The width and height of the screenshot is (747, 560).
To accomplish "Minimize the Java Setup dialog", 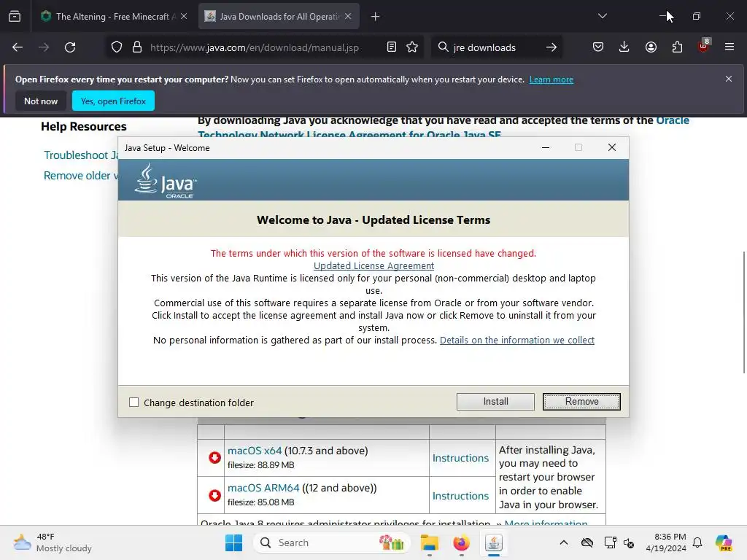I will [x=546, y=147].
